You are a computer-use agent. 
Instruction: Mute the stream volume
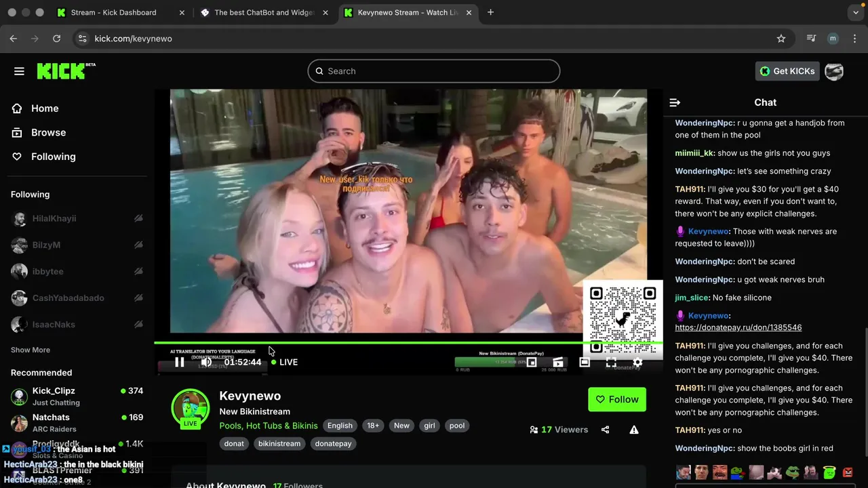[x=206, y=362]
